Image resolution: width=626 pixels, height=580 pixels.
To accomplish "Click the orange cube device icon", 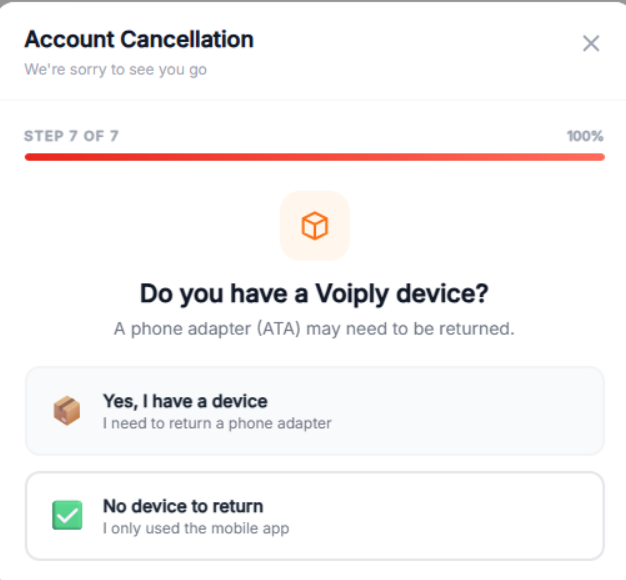I will point(315,226).
